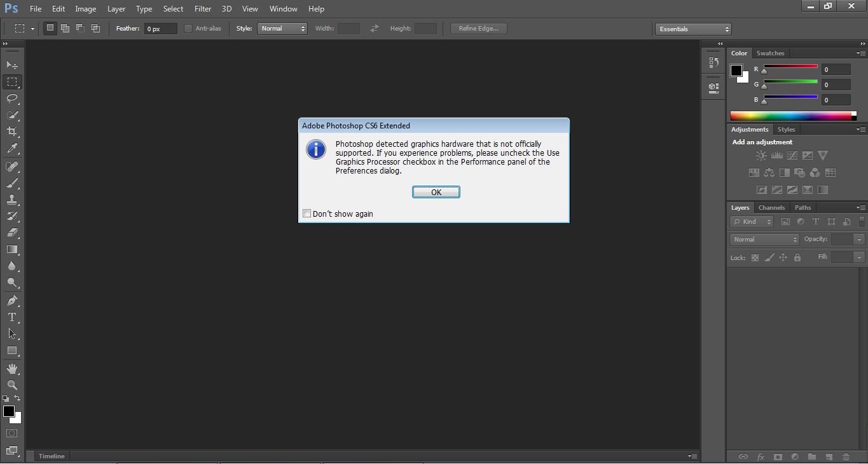This screenshot has width=868, height=464.
Task: Toggle layer filtering switch in Layers panel
Action: (862, 221)
